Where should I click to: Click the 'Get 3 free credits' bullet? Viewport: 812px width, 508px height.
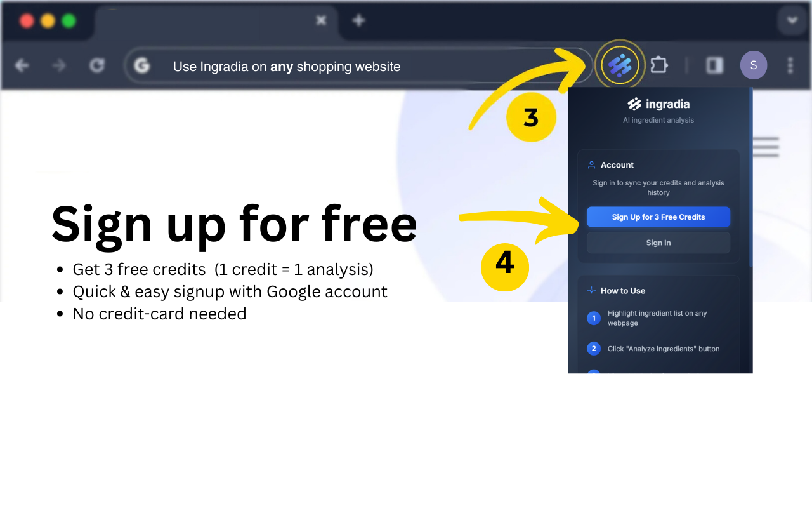tap(223, 269)
